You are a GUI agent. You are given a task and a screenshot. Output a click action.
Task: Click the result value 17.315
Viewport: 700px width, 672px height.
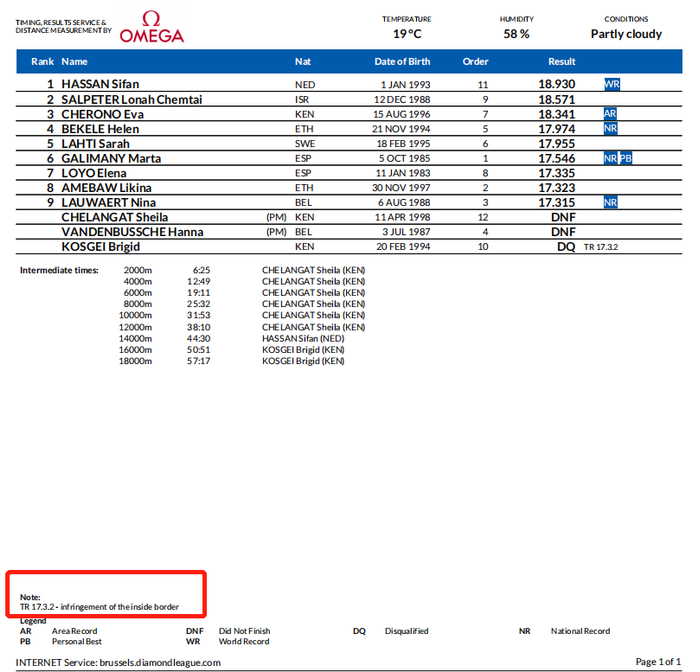pos(557,202)
